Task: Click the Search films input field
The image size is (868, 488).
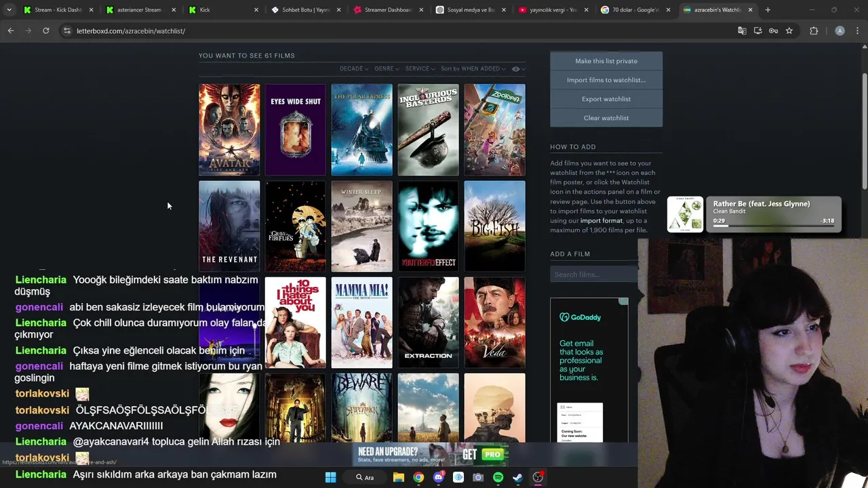Action: pos(594,274)
